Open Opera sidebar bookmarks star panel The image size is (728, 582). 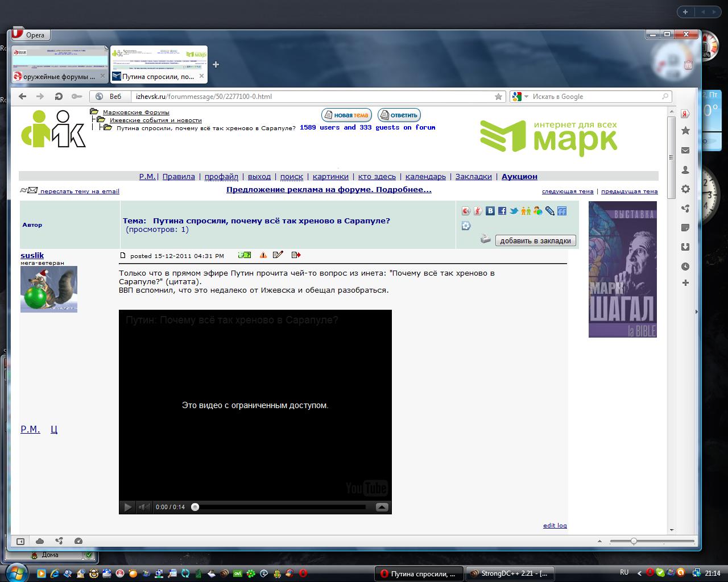click(685, 131)
